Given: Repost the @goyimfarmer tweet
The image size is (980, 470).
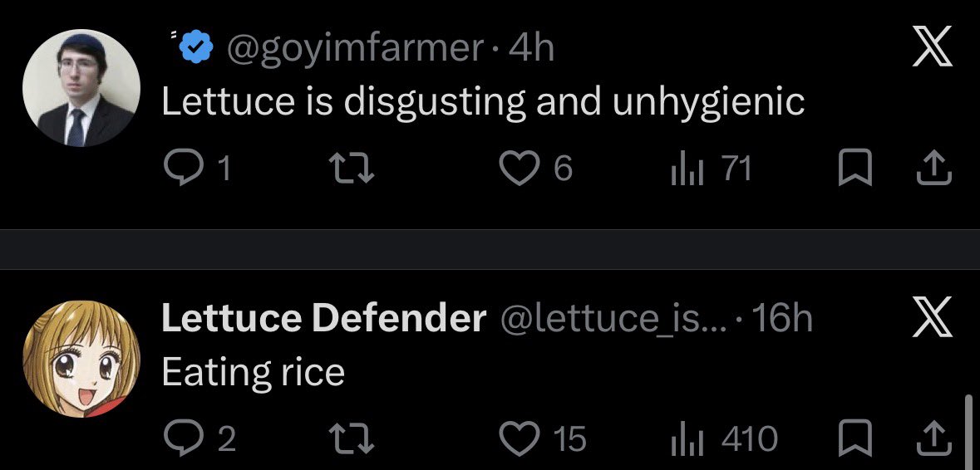Looking at the screenshot, I should [x=352, y=169].
